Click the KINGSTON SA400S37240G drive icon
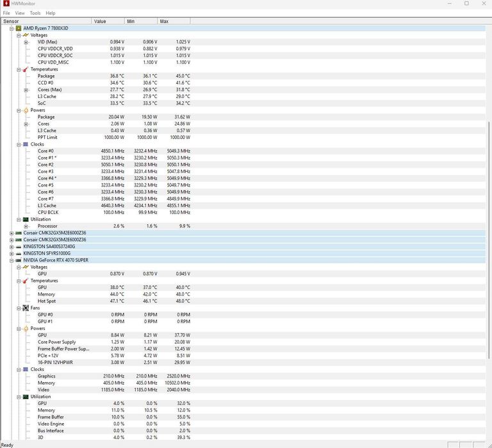The width and height of the screenshot is (492, 448). (x=19, y=247)
